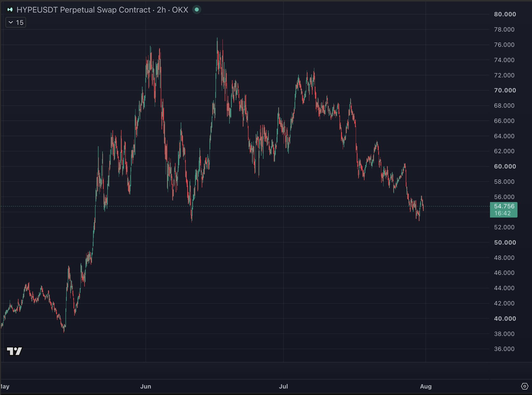The width and height of the screenshot is (532, 395).
Task: Click the 72.000 price axis label
Action: 504,75
